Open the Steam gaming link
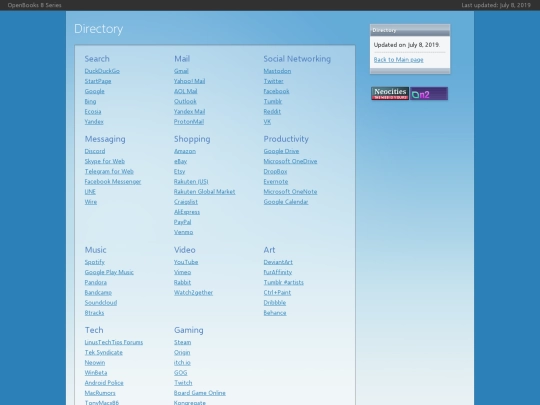Viewport: 540px width, 405px height. pyautogui.click(x=183, y=342)
